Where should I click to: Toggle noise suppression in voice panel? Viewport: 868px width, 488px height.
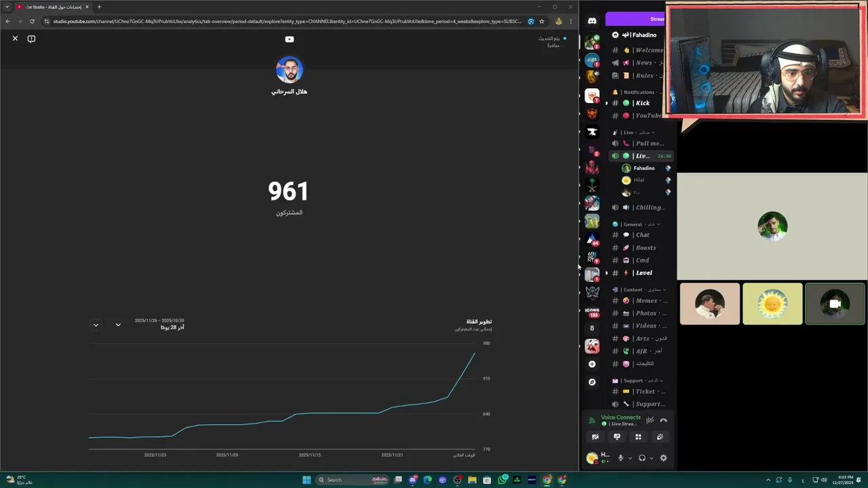(650, 420)
